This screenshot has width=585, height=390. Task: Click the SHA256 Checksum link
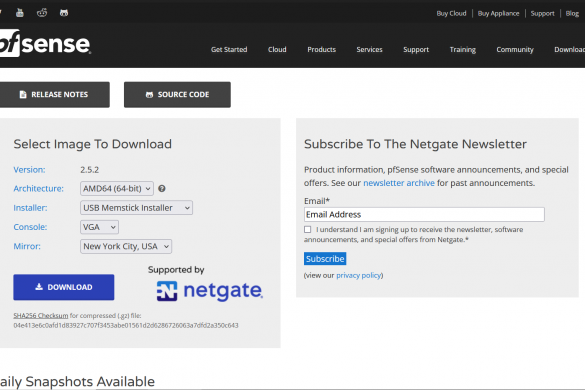tap(41, 315)
